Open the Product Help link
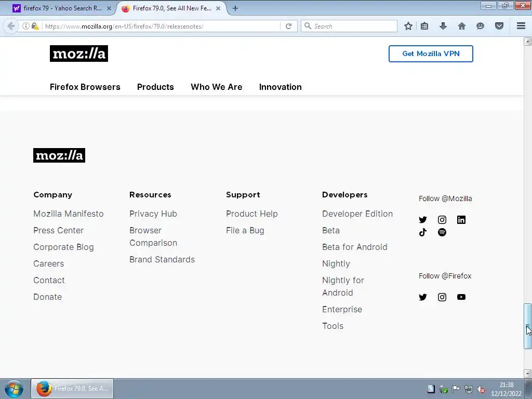This screenshot has width=532, height=399. [252, 214]
